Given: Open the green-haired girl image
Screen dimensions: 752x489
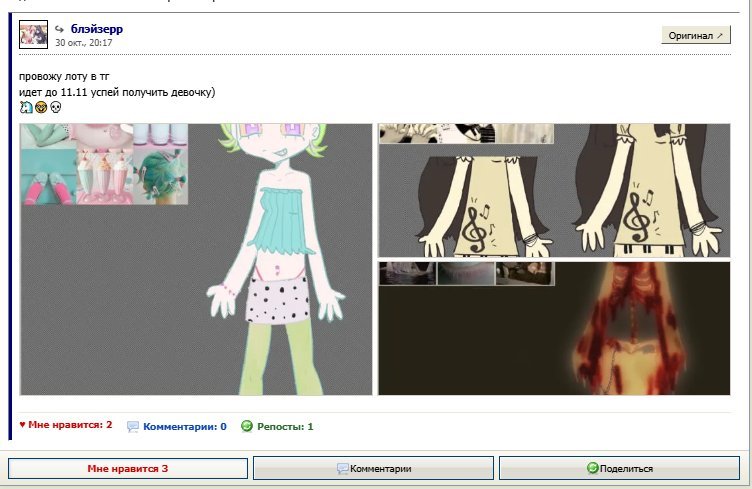Looking at the screenshot, I should 196,259.
